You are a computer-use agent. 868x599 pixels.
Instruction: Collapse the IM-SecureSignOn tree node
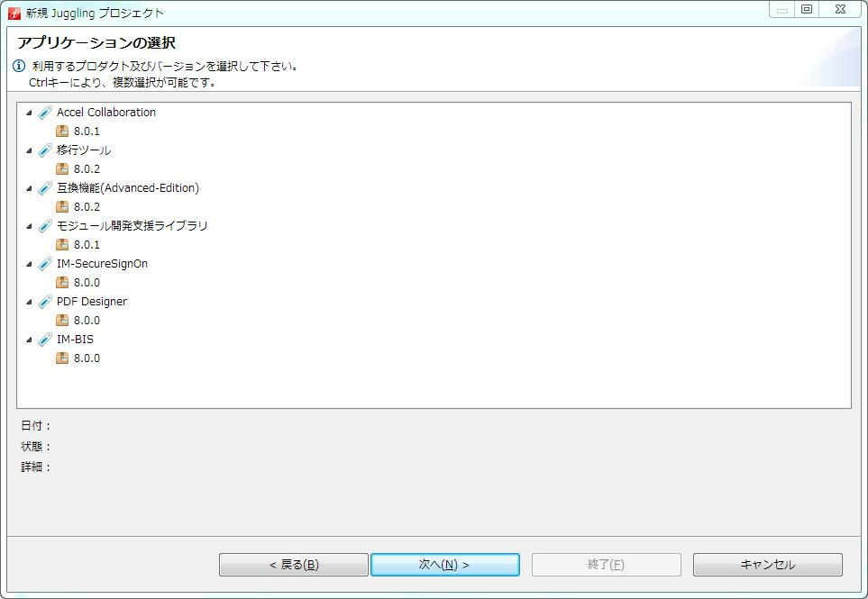click(x=30, y=264)
